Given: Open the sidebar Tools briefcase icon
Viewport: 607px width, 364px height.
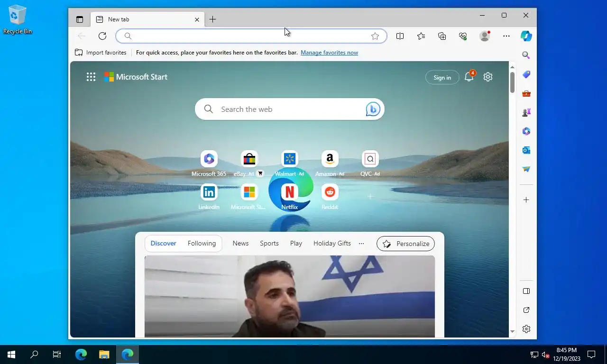Looking at the screenshot, I should [526, 93].
